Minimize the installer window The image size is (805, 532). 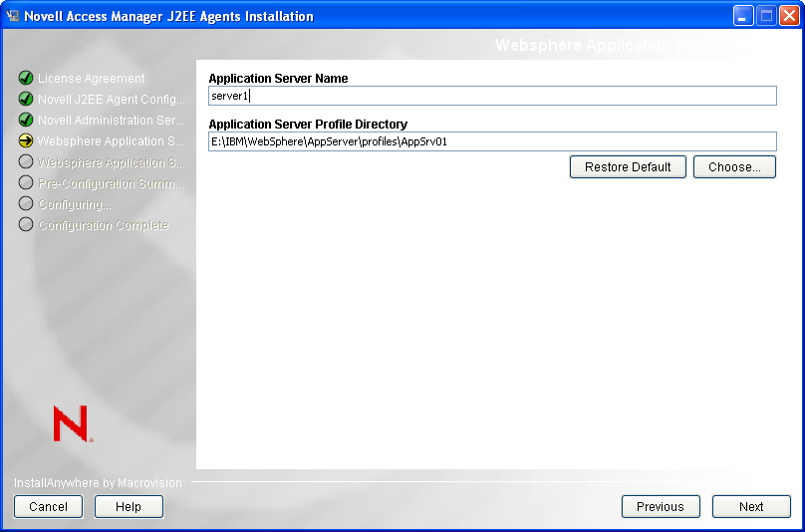(x=743, y=16)
